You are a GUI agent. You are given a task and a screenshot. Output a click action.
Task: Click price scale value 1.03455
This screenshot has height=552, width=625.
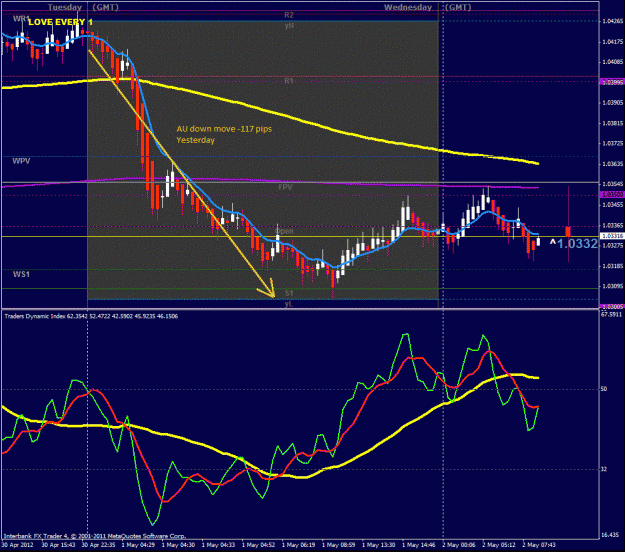click(612, 205)
